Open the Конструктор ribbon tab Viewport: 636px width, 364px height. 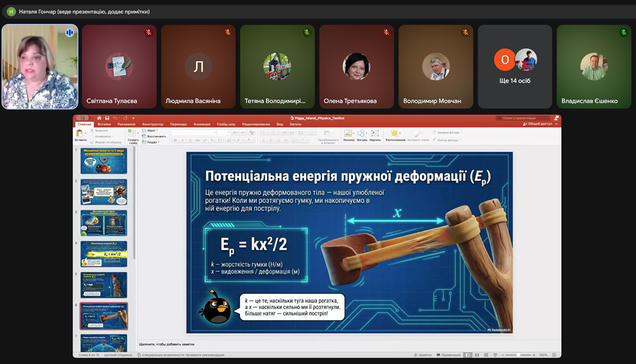point(152,124)
